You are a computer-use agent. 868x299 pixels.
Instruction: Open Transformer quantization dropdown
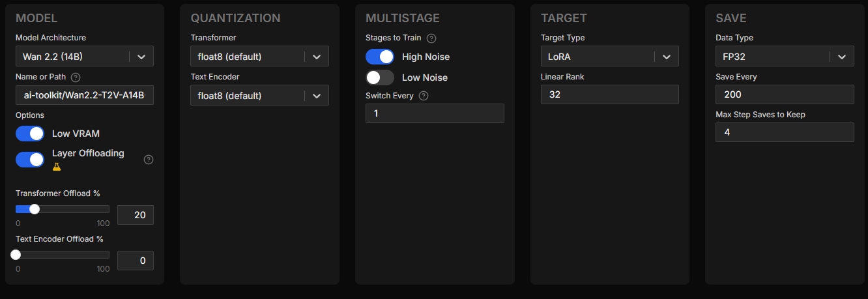click(x=259, y=56)
